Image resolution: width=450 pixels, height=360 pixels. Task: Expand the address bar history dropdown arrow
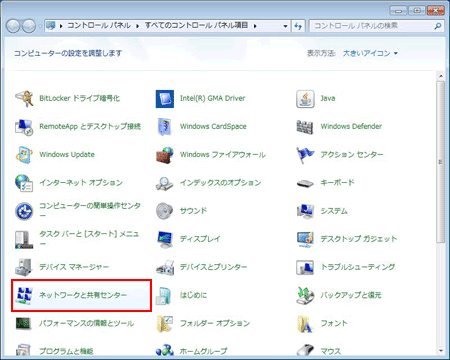coord(285,26)
